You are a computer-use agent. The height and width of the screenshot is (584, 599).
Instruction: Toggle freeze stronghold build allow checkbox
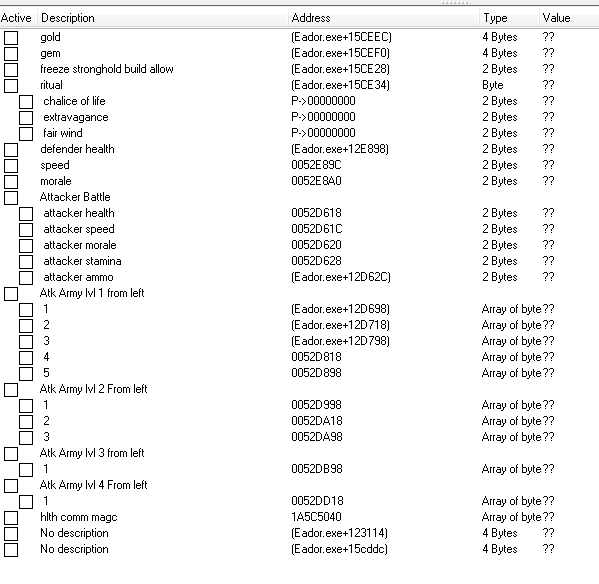pyautogui.click(x=11, y=70)
